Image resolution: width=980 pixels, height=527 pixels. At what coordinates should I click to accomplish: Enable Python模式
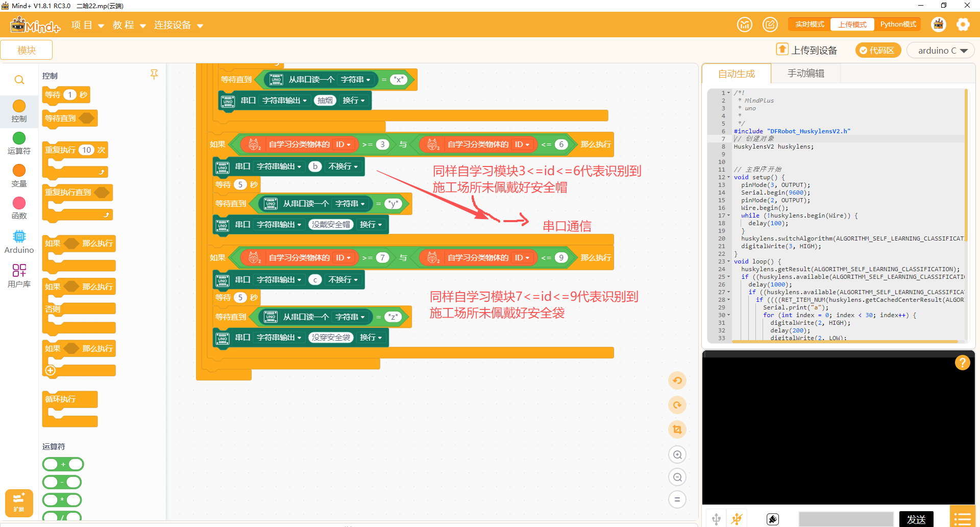click(x=898, y=24)
